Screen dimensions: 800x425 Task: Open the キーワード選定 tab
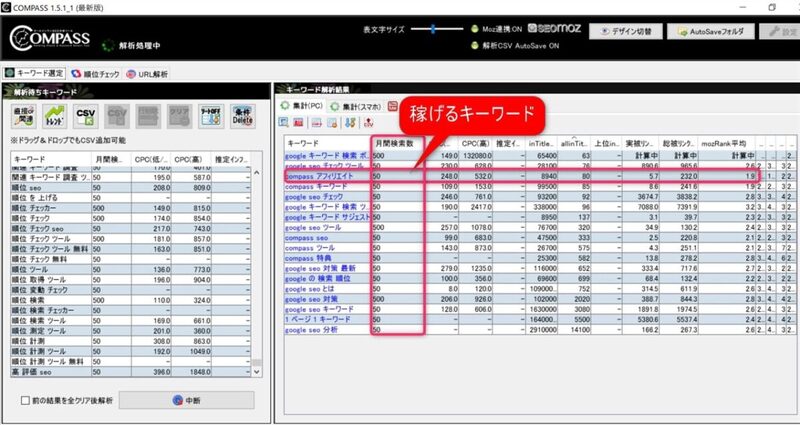[x=34, y=73]
